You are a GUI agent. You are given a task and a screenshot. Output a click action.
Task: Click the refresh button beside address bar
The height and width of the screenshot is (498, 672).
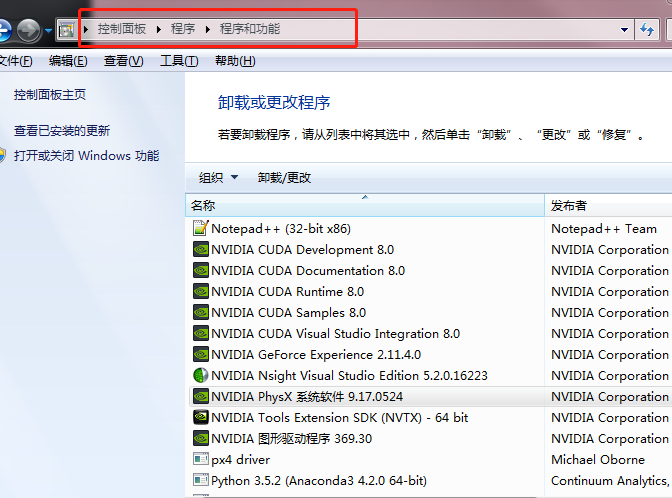(x=647, y=30)
